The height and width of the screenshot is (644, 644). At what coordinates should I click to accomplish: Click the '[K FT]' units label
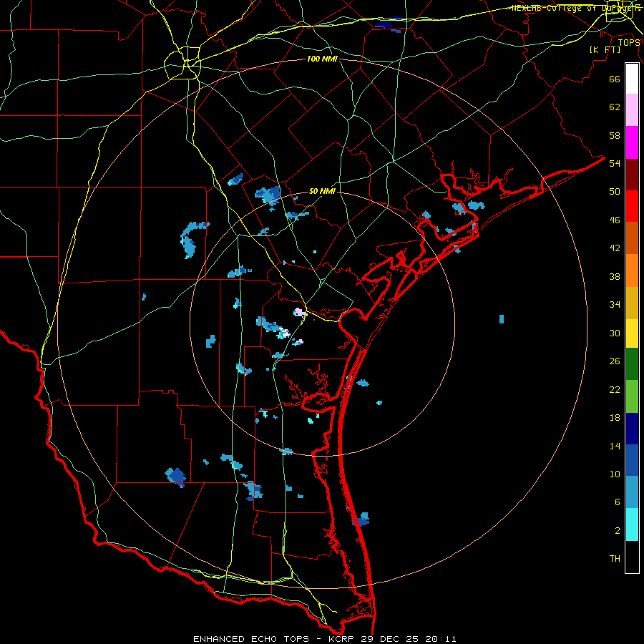[605, 50]
